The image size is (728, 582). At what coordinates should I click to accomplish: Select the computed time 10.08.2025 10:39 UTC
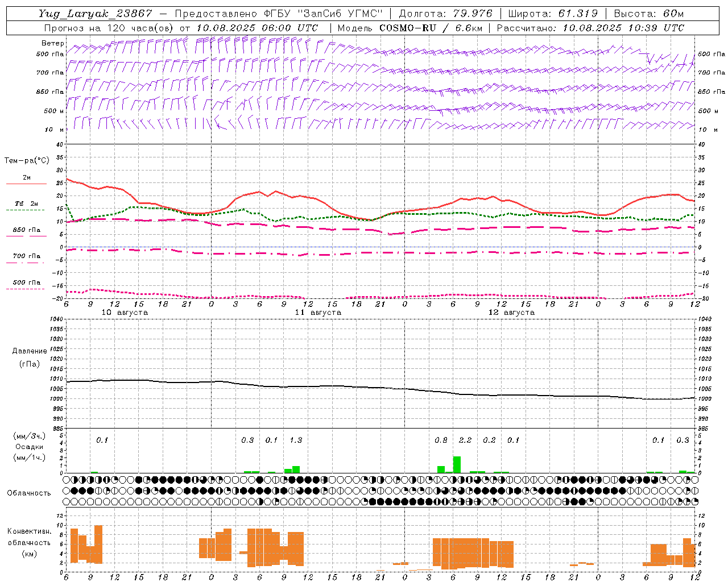[624, 28]
